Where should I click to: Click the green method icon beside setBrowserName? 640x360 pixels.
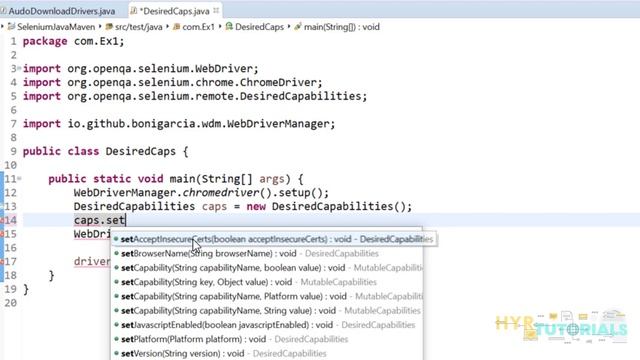point(116,253)
